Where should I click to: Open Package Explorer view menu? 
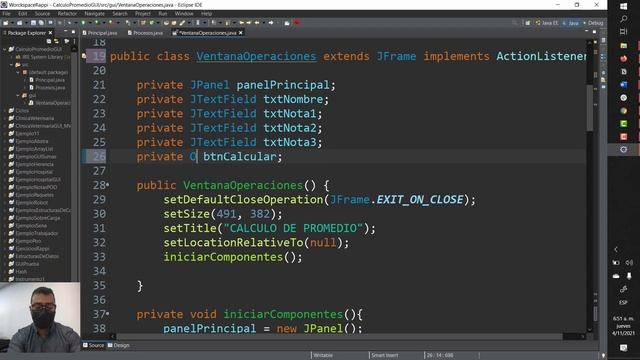[74, 41]
